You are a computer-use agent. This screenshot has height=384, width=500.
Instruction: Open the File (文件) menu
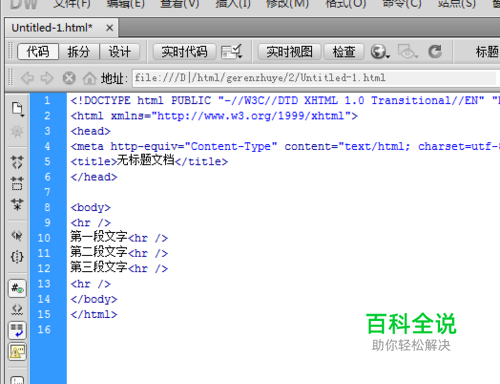click(72, 4)
